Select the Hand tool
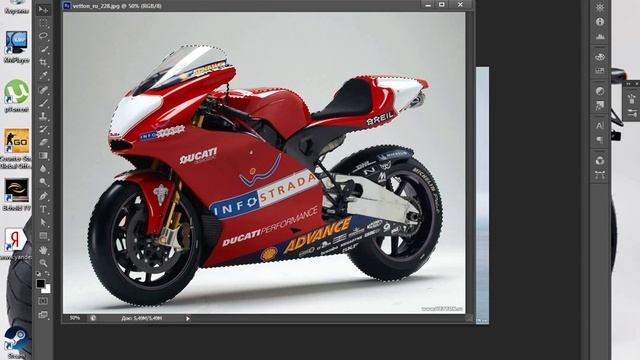 (x=43, y=250)
